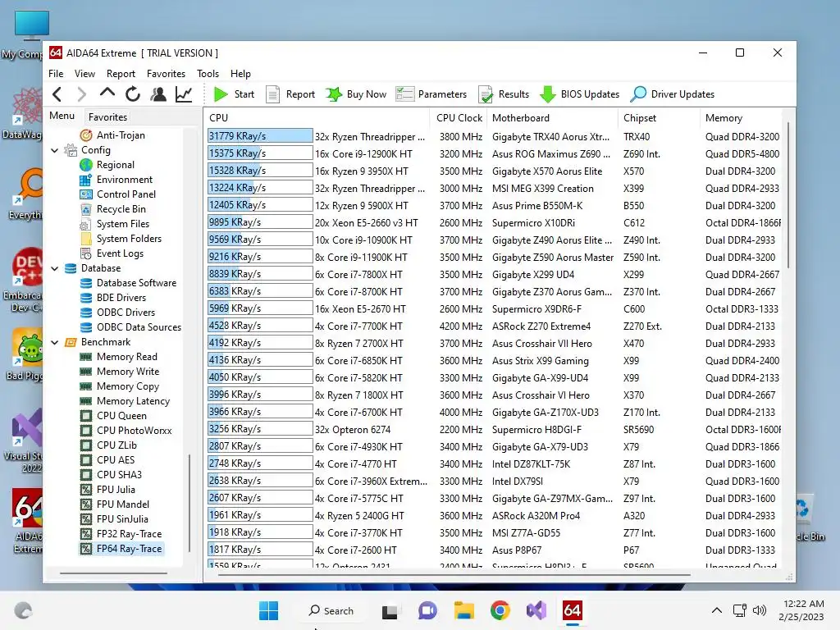Collapse the Config tree node

[55, 151]
